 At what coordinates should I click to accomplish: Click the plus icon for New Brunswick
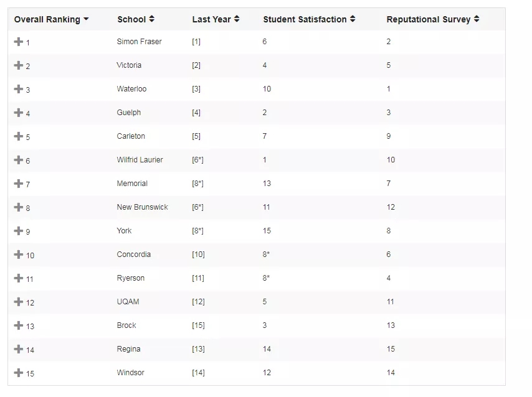(x=18, y=207)
